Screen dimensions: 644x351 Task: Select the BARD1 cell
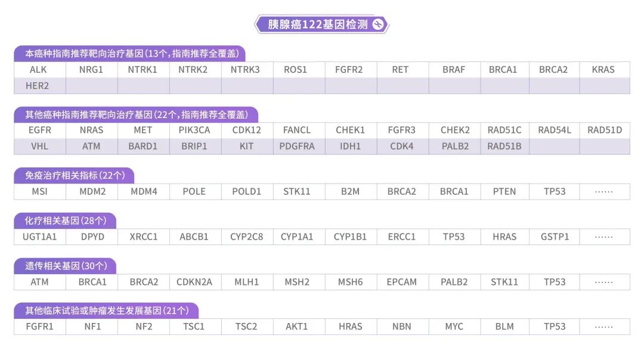pyautogui.click(x=143, y=146)
